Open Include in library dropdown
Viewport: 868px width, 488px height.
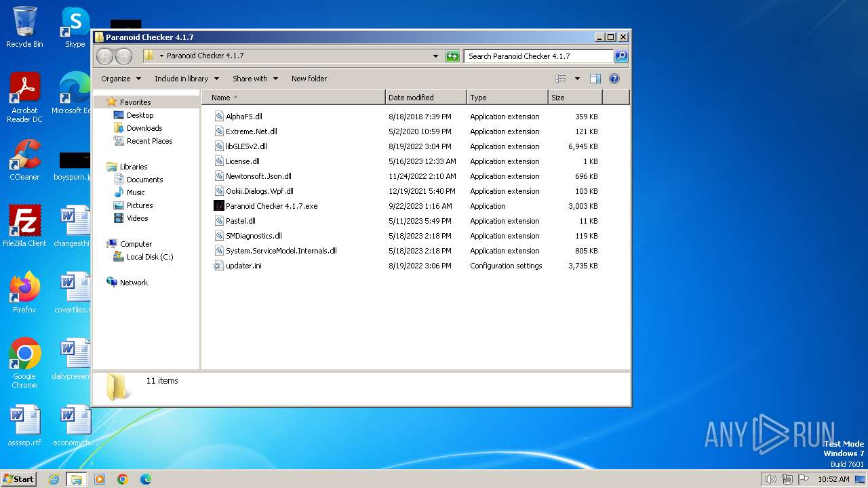tap(186, 79)
